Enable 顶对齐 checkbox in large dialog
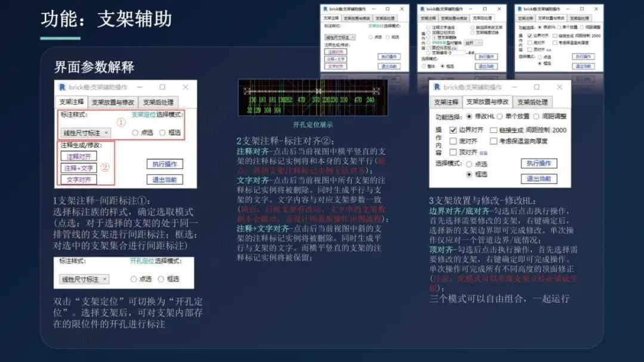This screenshot has width=644, height=362. 453,152
